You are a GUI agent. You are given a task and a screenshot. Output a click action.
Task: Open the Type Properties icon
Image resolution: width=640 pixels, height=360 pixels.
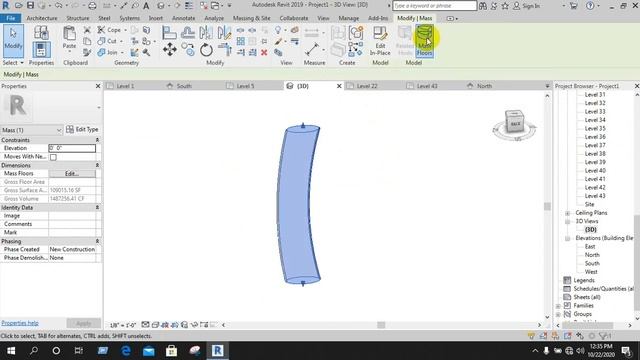[41, 33]
